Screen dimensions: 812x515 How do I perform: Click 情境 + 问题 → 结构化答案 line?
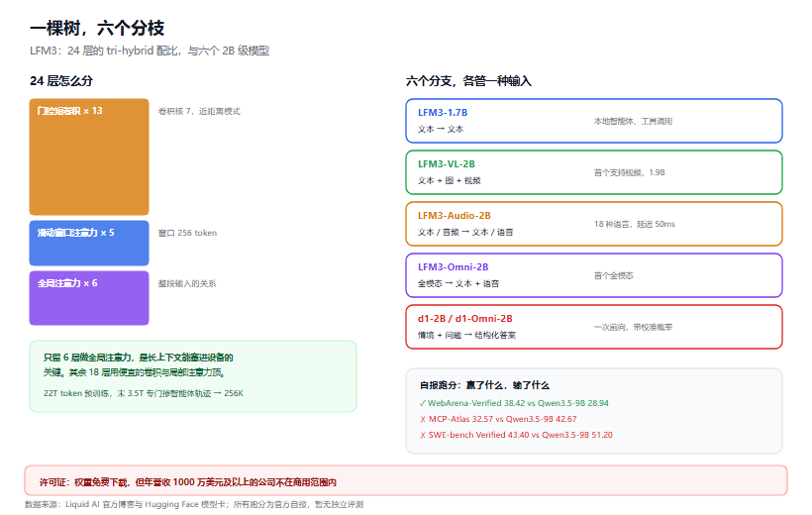(466, 335)
